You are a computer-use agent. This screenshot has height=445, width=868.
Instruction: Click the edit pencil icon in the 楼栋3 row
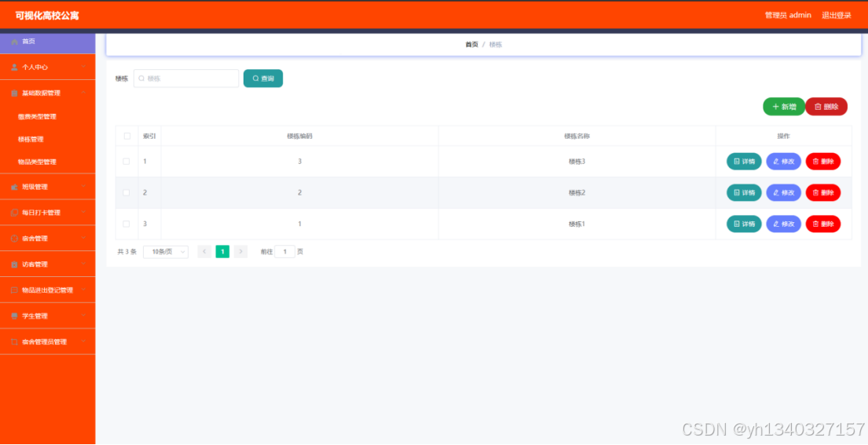click(x=776, y=162)
